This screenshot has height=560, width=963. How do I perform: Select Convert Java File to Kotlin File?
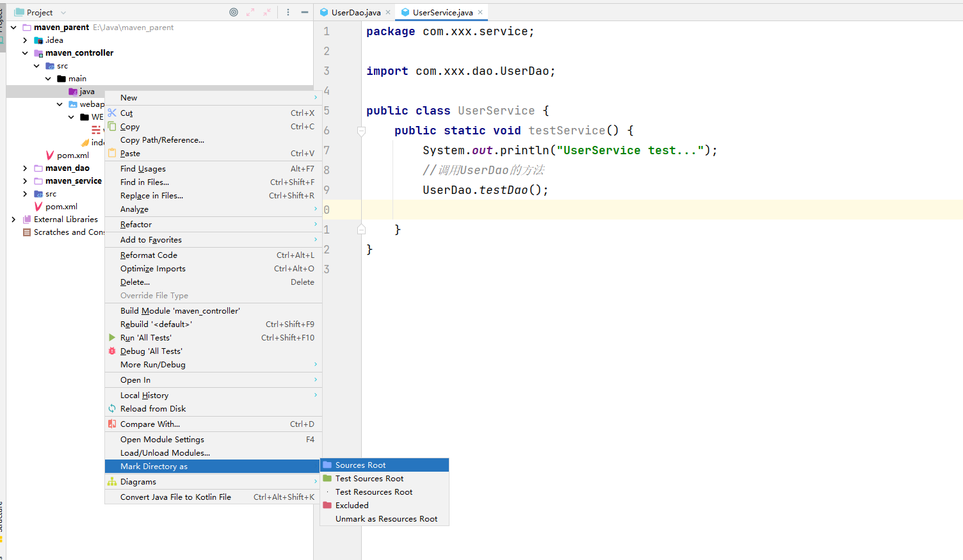point(213,497)
